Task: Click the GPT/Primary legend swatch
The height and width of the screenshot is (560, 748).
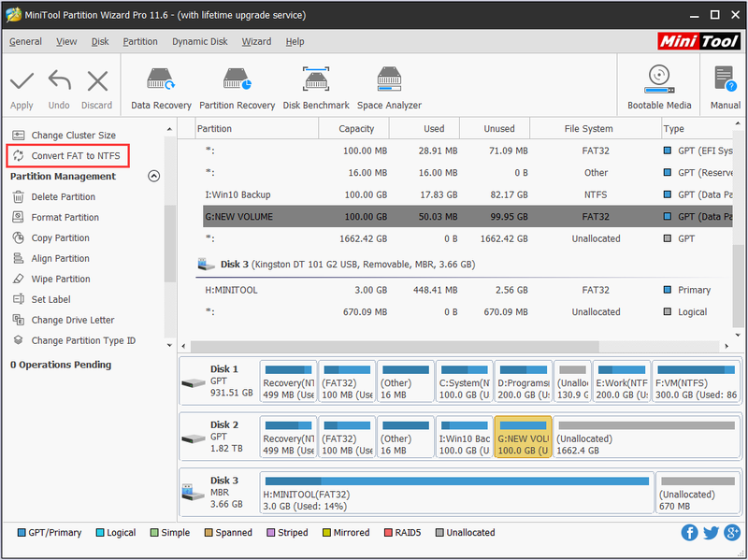Action: click(x=21, y=532)
